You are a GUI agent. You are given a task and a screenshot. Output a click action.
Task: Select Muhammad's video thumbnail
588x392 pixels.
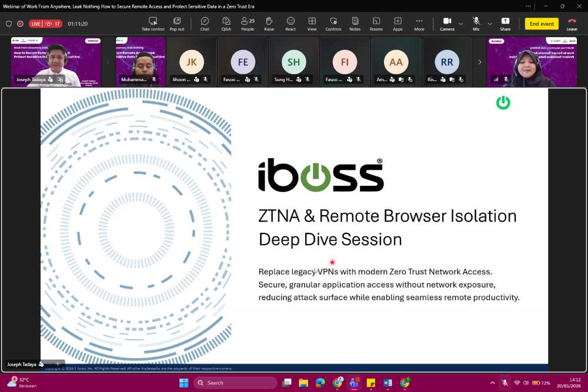point(141,62)
